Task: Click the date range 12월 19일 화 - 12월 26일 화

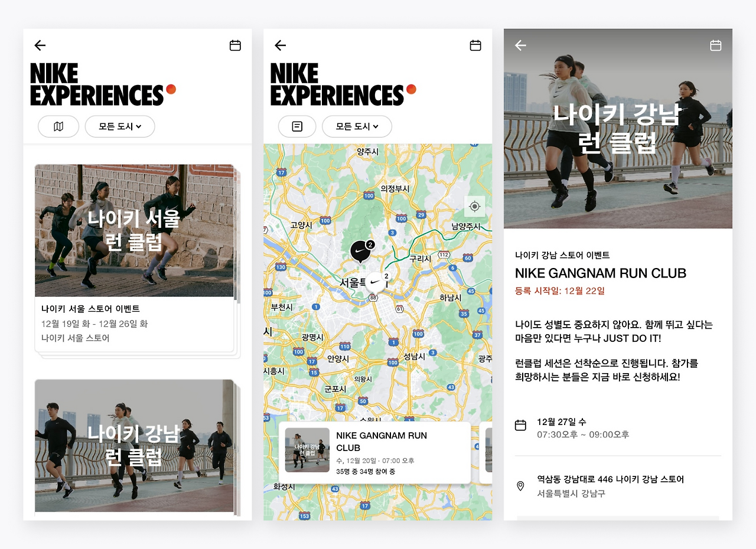Action: pos(94,323)
